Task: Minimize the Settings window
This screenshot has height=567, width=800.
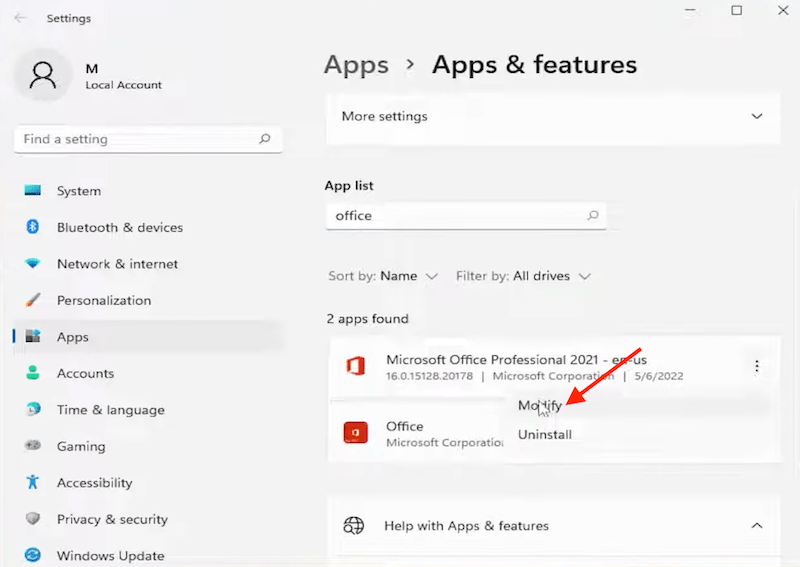Action: (690, 10)
